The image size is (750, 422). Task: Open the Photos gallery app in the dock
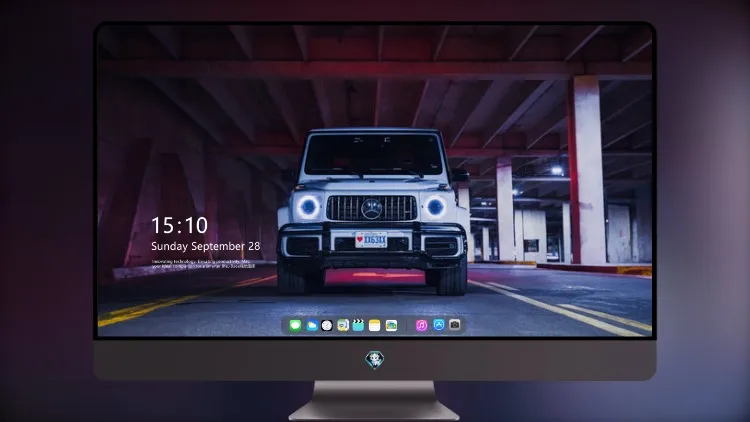(391, 325)
